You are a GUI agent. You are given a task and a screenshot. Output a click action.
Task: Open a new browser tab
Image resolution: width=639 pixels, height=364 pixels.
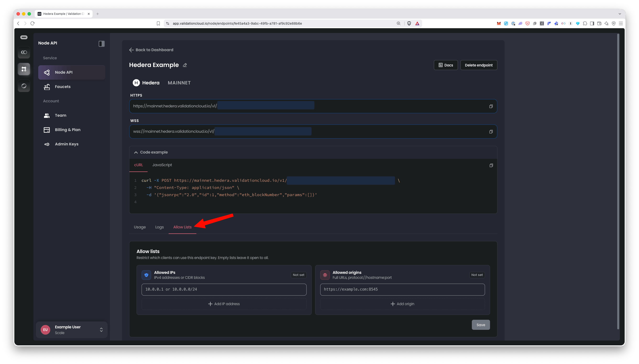coord(98,14)
